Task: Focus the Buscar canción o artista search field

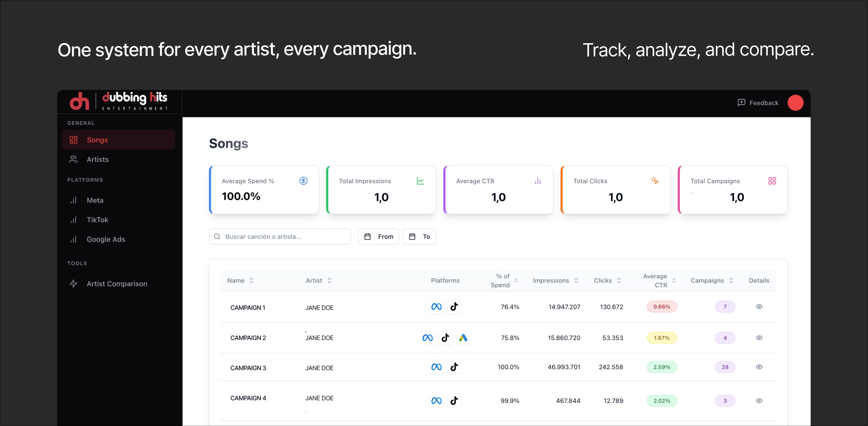Action: [280, 237]
